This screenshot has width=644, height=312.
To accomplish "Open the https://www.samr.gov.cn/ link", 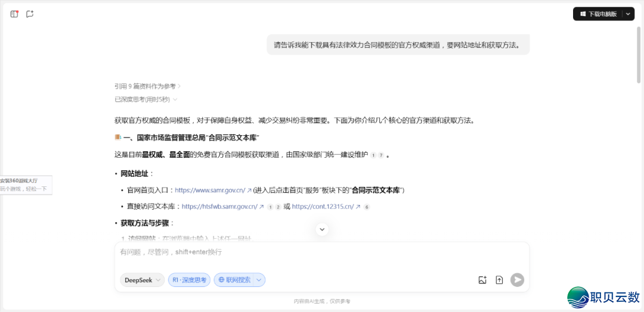I will tap(210, 190).
